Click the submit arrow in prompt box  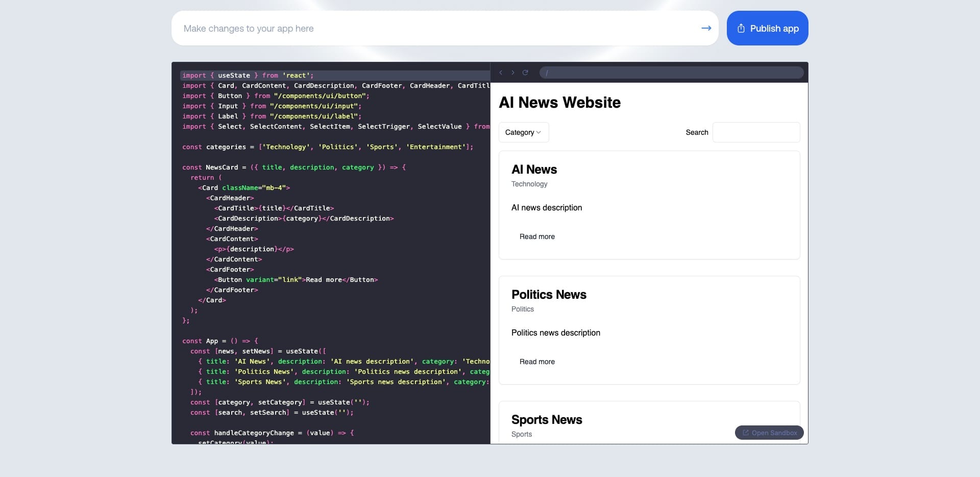click(x=706, y=28)
